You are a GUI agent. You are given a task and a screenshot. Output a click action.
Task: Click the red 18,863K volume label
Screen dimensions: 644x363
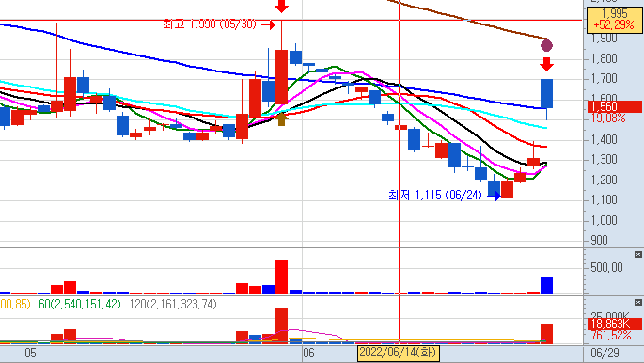(x=615, y=324)
